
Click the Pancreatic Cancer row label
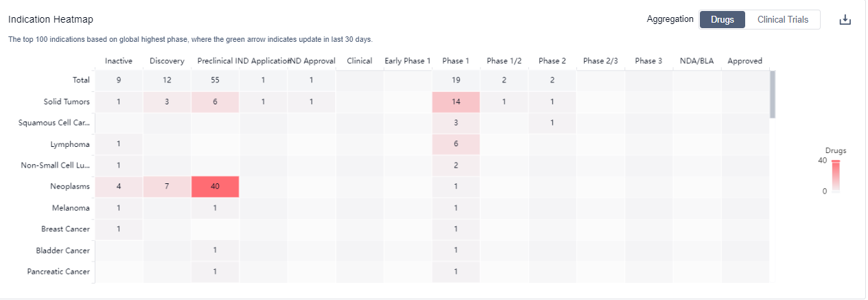(58, 272)
